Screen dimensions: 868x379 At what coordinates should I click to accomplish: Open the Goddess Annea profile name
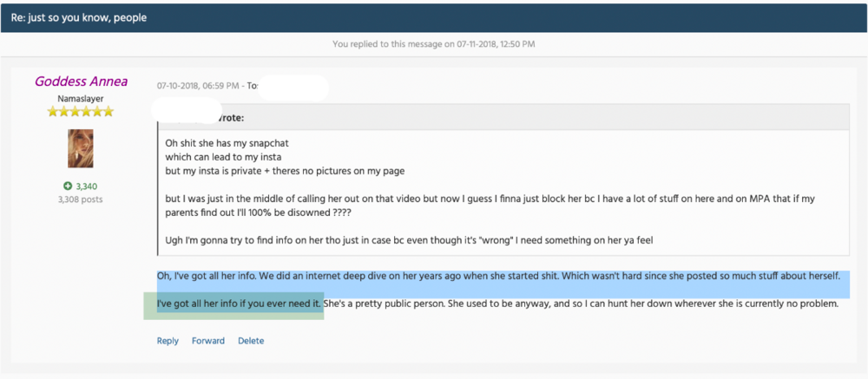click(81, 82)
